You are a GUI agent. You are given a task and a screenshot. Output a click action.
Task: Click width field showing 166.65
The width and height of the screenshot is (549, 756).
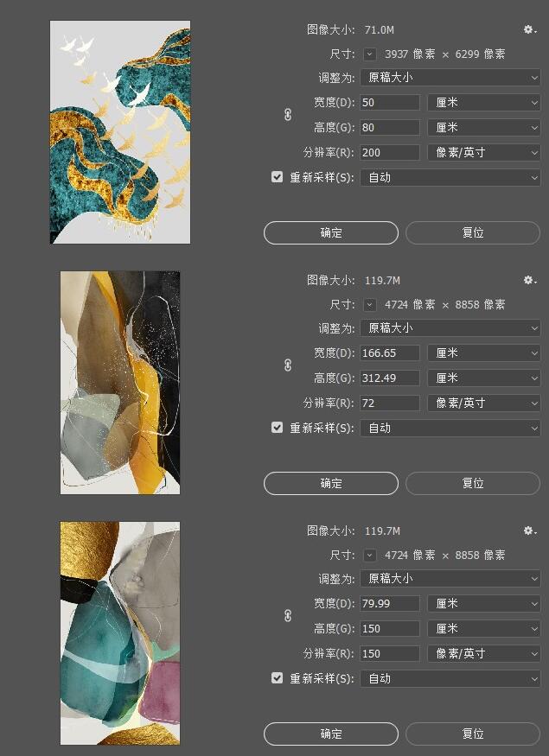coord(390,353)
